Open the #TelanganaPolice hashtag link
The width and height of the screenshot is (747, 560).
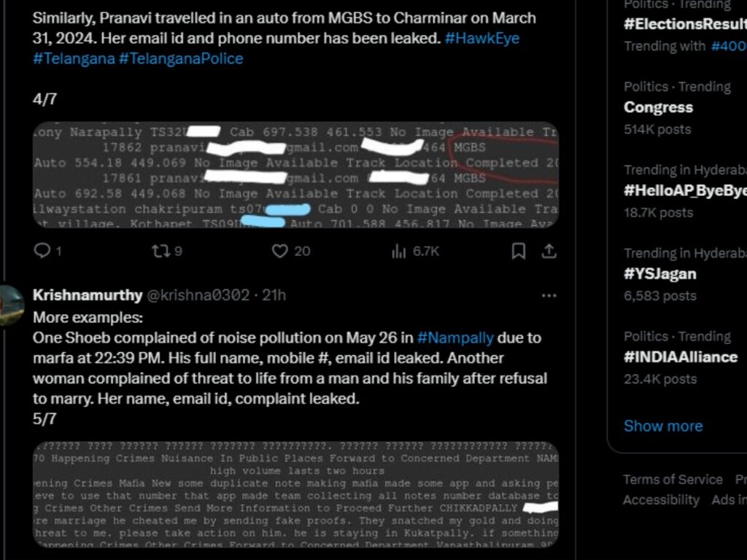[x=180, y=58]
